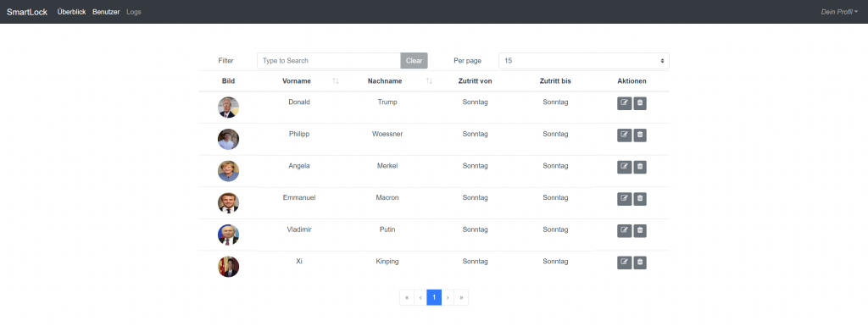
Task: Sort table by Vorname column arrows
Action: pyautogui.click(x=336, y=81)
